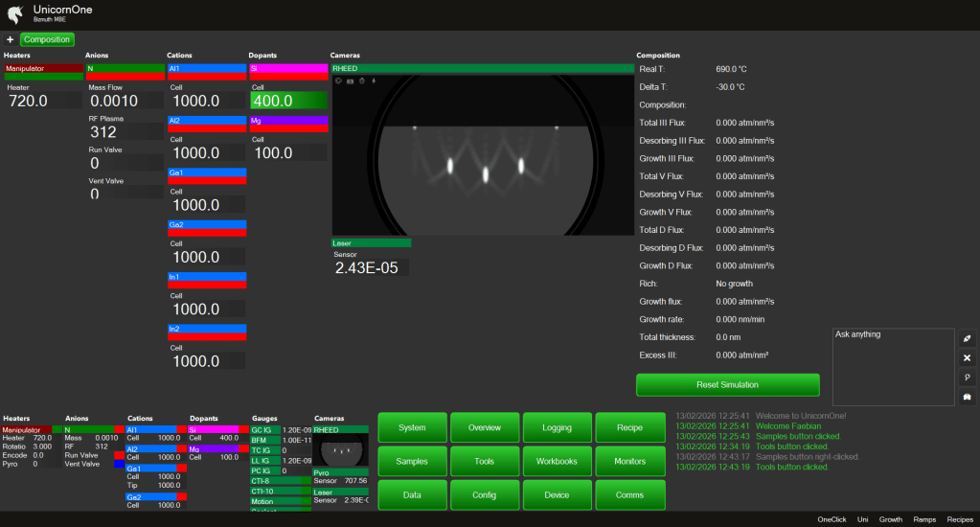Click the Si Cell value 400.0 field
Screen dimensions: 980x527
(288, 101)
